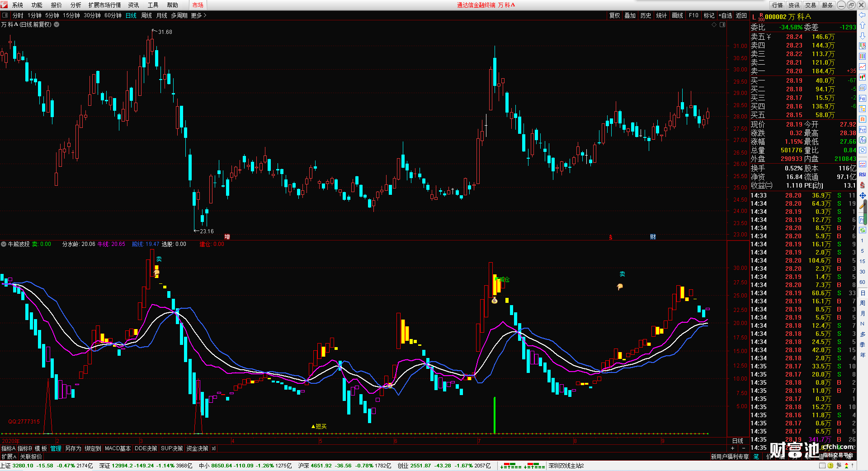This screenshot has height=471, width=868.
Task: Click the green refresh icon in sidebar
Action: (863, 230)
